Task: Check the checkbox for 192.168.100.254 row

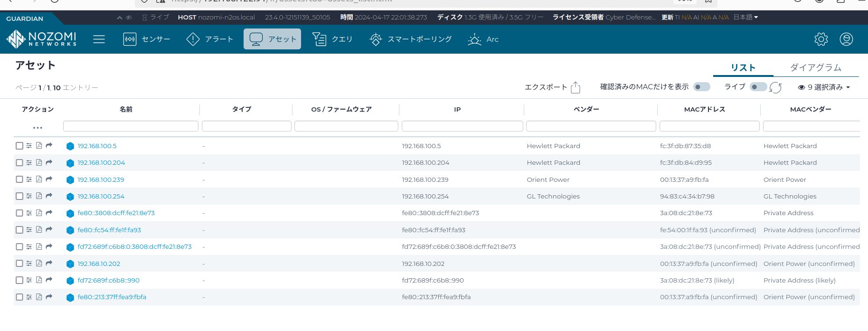Action: pyautogui.click(x=19, y=196)
